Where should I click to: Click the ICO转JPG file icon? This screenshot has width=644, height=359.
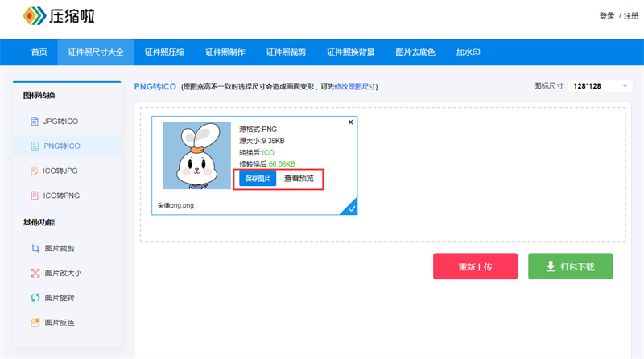click(x=35, y=171)
